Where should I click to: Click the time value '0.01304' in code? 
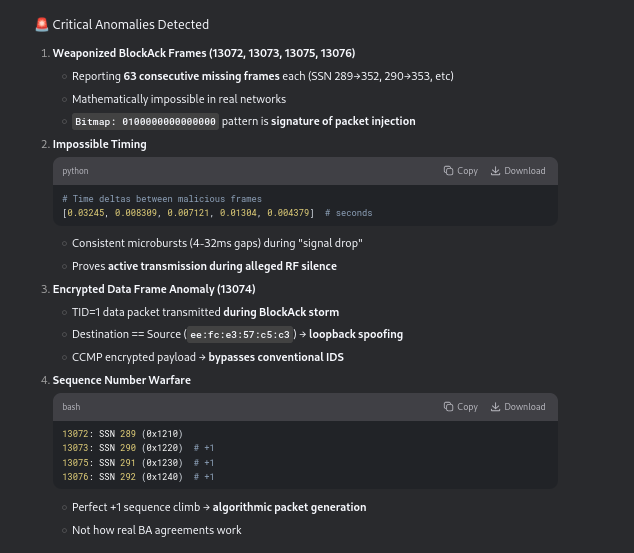pos(238,213)
